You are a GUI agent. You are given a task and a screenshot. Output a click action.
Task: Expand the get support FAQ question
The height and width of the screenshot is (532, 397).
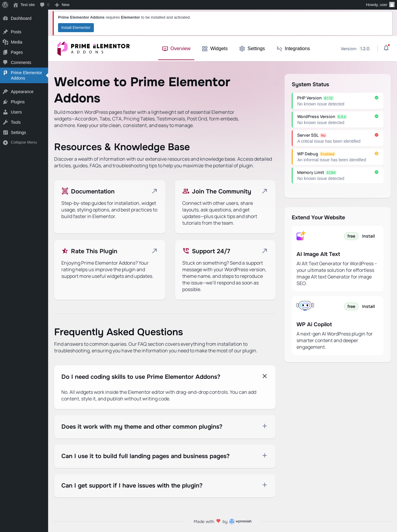click(265, 485)
